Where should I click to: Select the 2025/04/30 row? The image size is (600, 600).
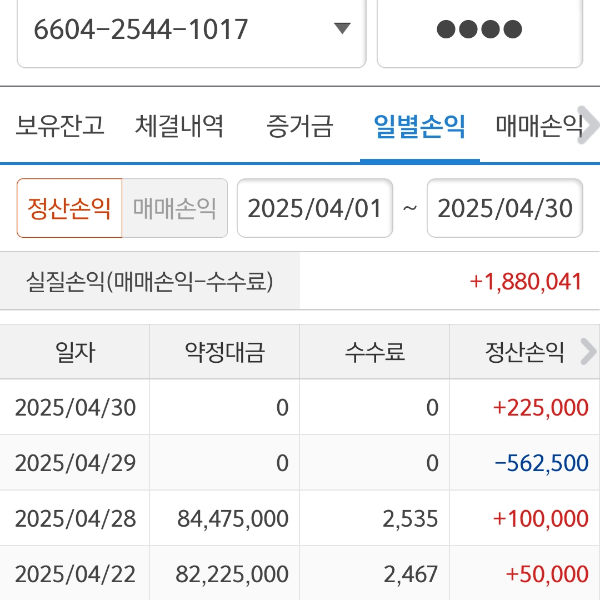pyautogui.click(x=300, y=407)
